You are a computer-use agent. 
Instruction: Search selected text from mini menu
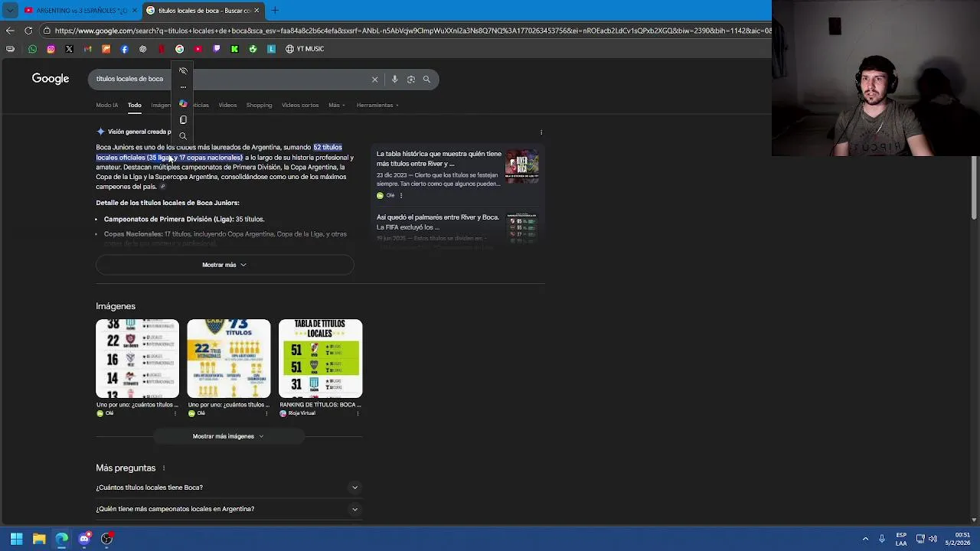pos(183,136)
